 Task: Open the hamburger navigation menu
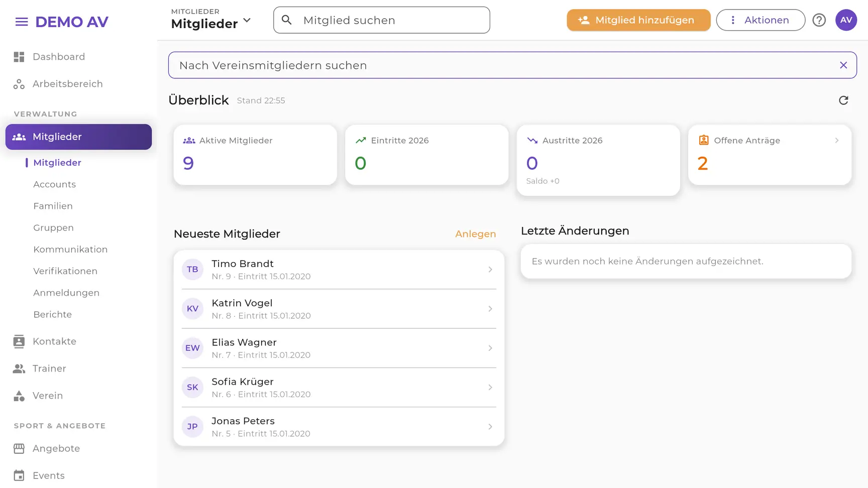pyautogui.click(x=22, y=22)
